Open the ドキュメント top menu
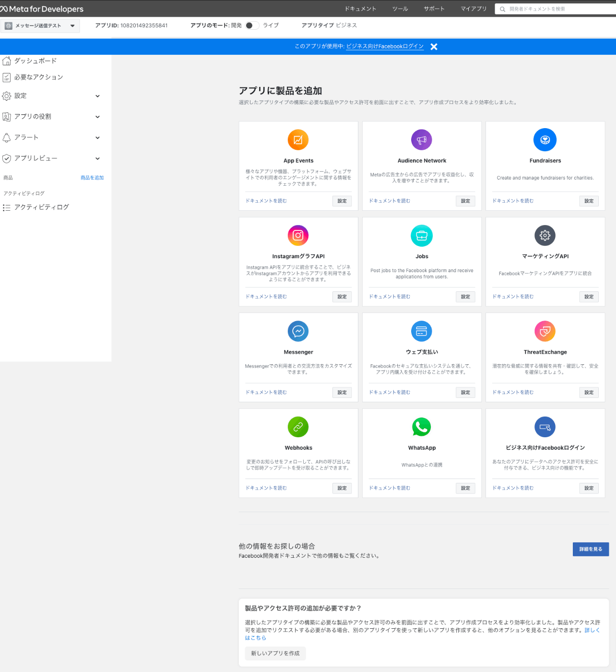The image size is (616, 672). (x=360, y=9)
